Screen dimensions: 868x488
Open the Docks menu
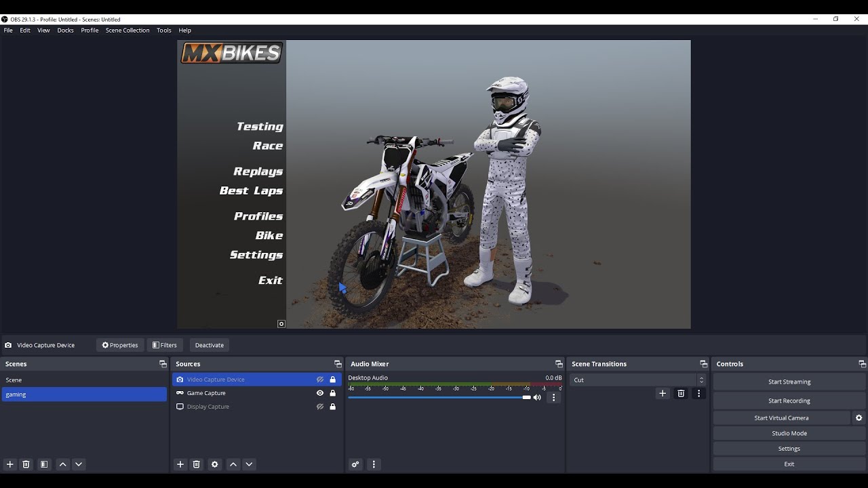[65, 30]
